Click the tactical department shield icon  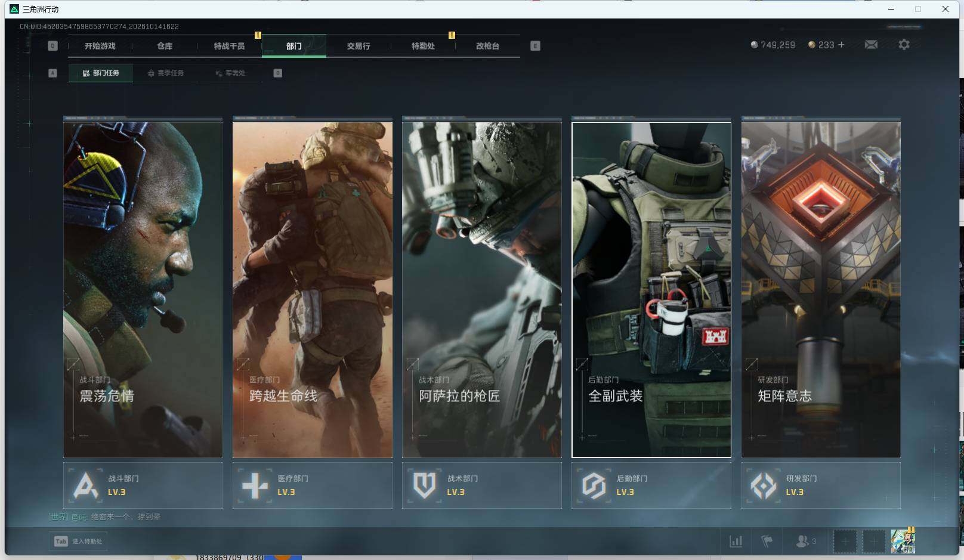click(x=424, y=485)
